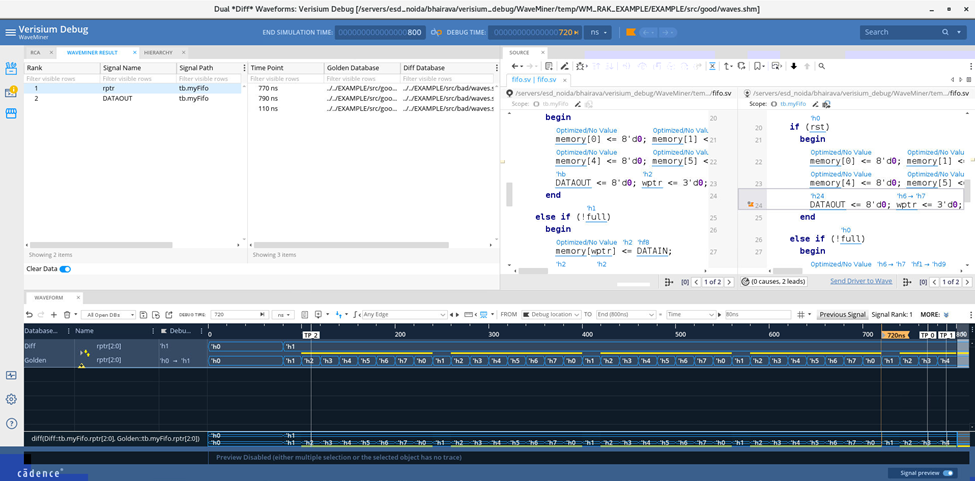Click the Previous Signal button

point(842,314)
